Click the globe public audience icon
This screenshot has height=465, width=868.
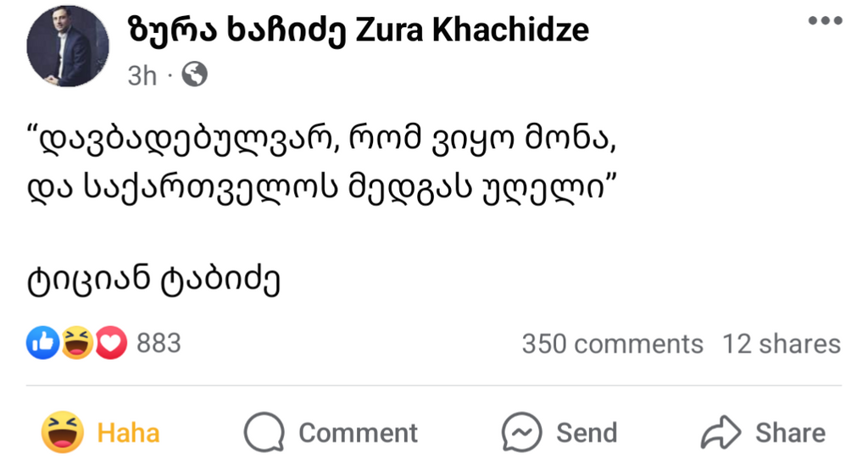[194, 76]
